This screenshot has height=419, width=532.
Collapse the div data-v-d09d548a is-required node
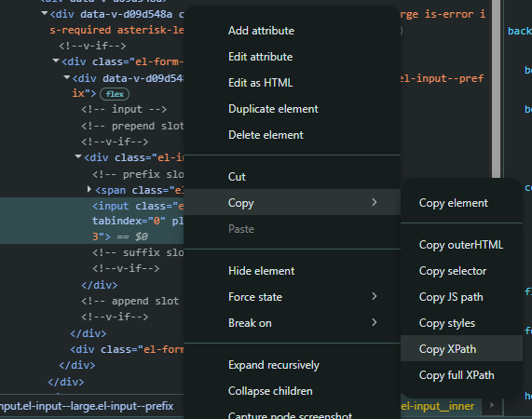click(45, 13)
